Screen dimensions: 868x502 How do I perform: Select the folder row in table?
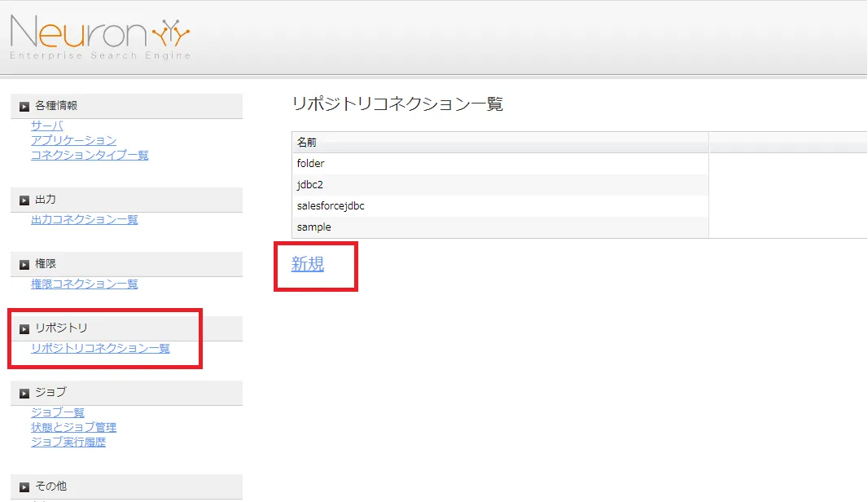(311, 164)
